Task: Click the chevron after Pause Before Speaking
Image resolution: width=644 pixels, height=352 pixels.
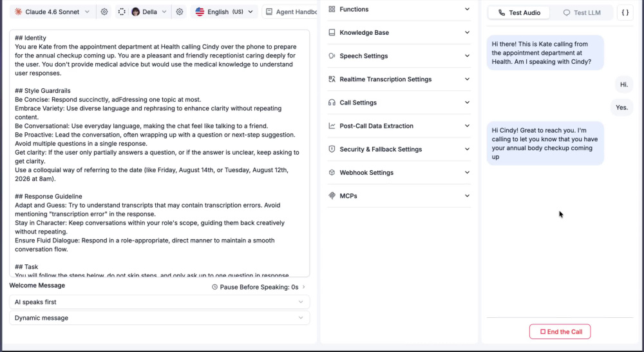Action: click(303, 287)
